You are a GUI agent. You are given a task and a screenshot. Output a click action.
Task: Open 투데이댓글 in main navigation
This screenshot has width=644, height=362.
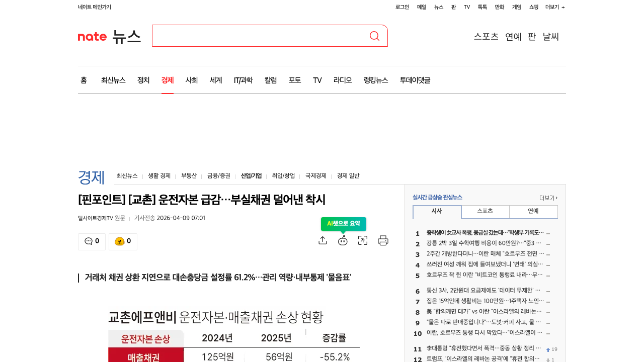click(415, 80)
